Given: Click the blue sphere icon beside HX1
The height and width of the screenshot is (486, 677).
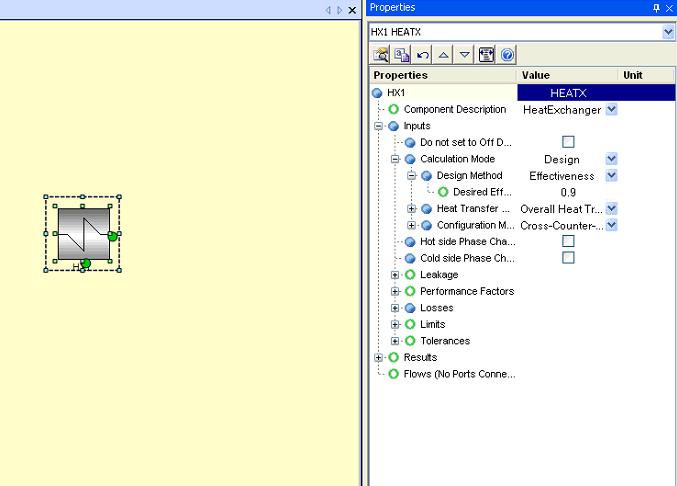Looking at the screenshot, I should [377, 93].
